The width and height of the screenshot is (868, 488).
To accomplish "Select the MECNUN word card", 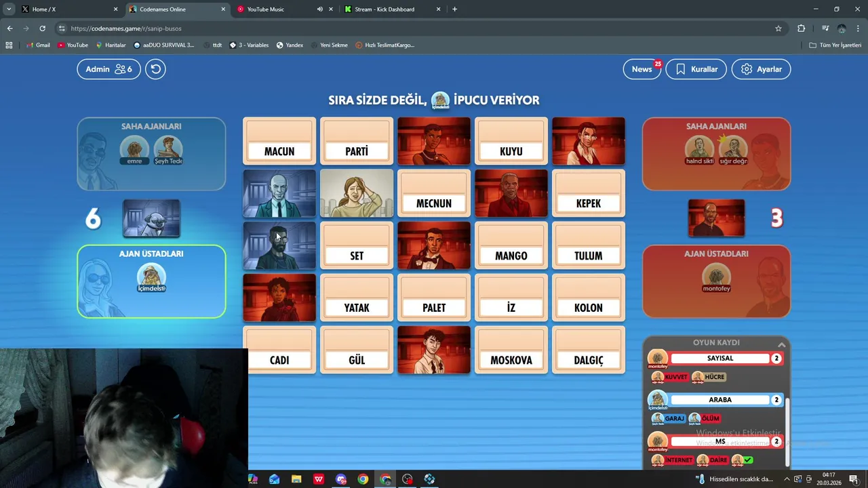I will pos(434,193).
